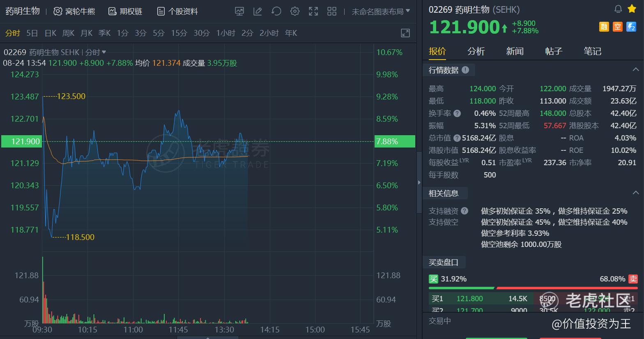Viewport: 644px width, 339px height.
Task: Click the 118.500 low price marker
Action: [x=80, y=238]
